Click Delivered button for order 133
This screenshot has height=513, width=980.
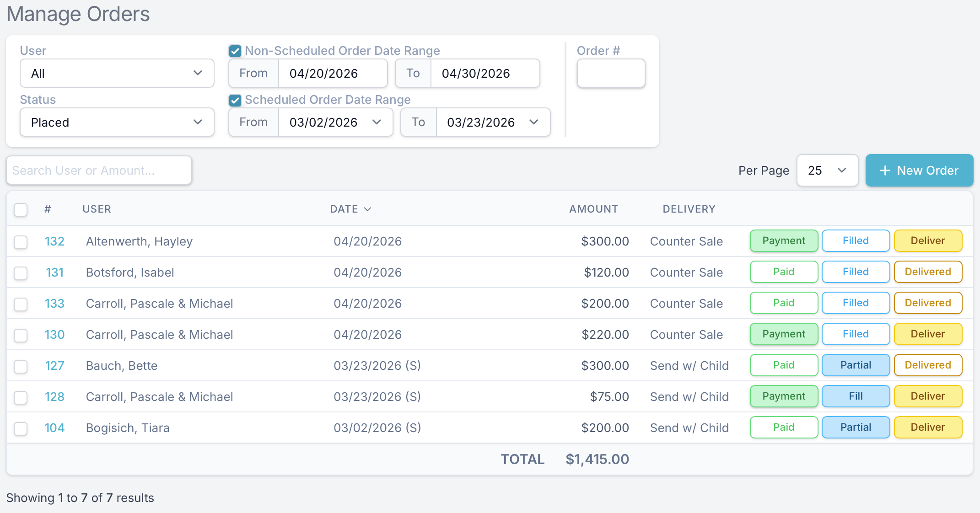928,303
